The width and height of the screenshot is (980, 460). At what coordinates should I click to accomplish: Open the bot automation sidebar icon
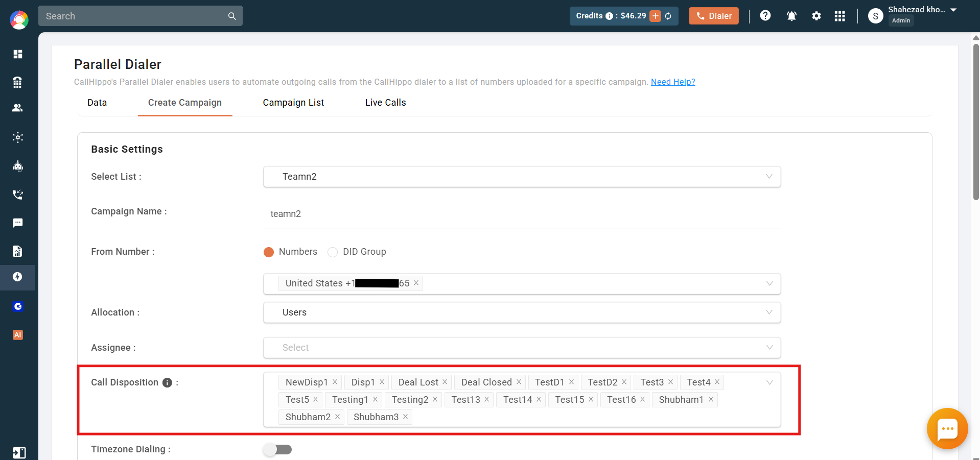(x=18, y=166)
